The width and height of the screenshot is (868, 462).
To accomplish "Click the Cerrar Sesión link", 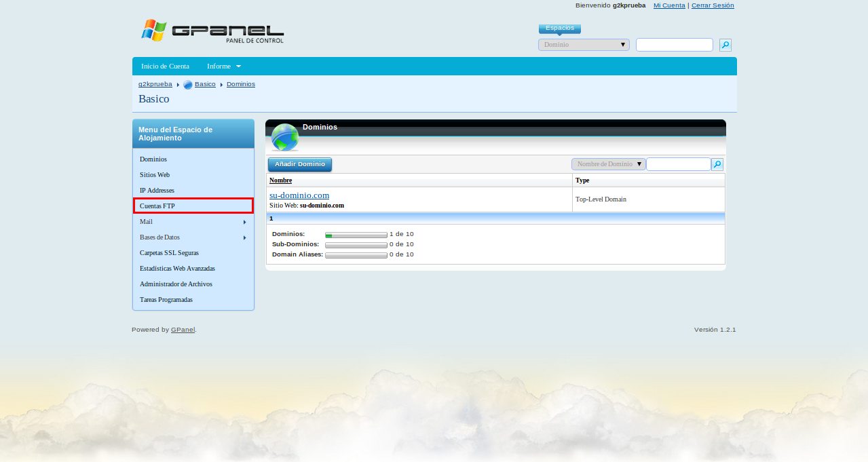I will point(713,5).
